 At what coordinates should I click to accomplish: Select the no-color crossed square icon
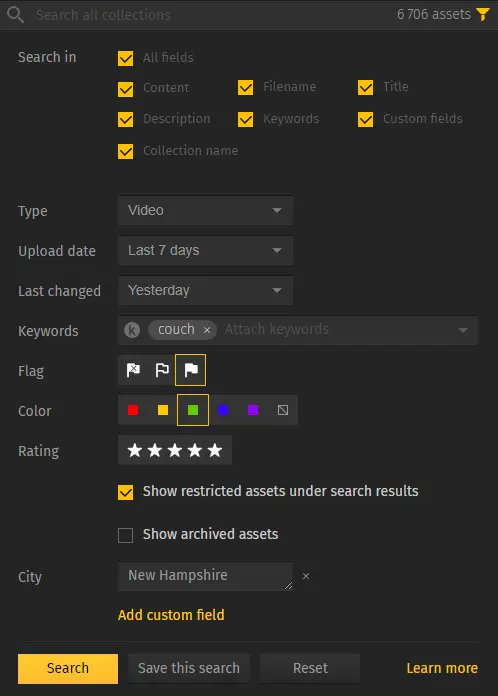(283, 410)
